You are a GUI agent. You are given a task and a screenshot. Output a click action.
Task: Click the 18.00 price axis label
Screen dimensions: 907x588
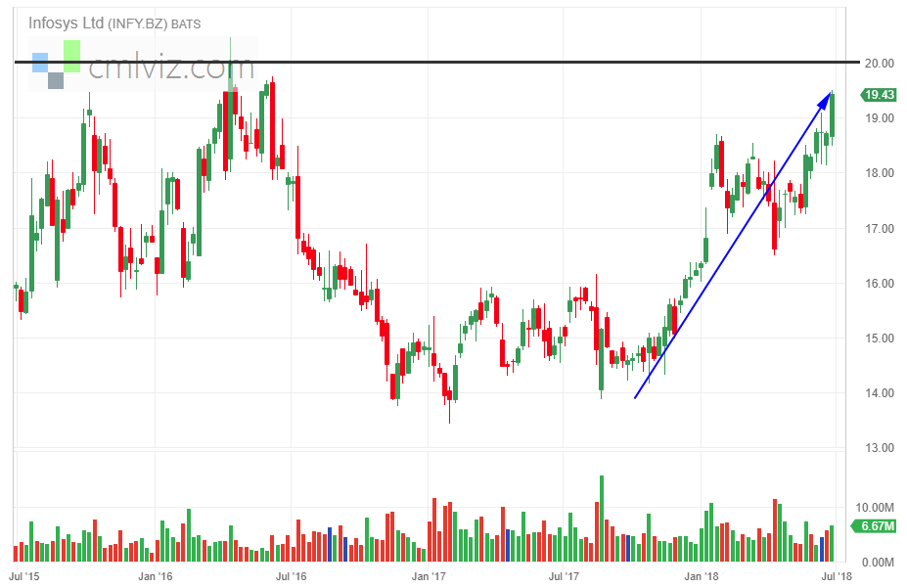pyautogui.click(x=880, y=173)
